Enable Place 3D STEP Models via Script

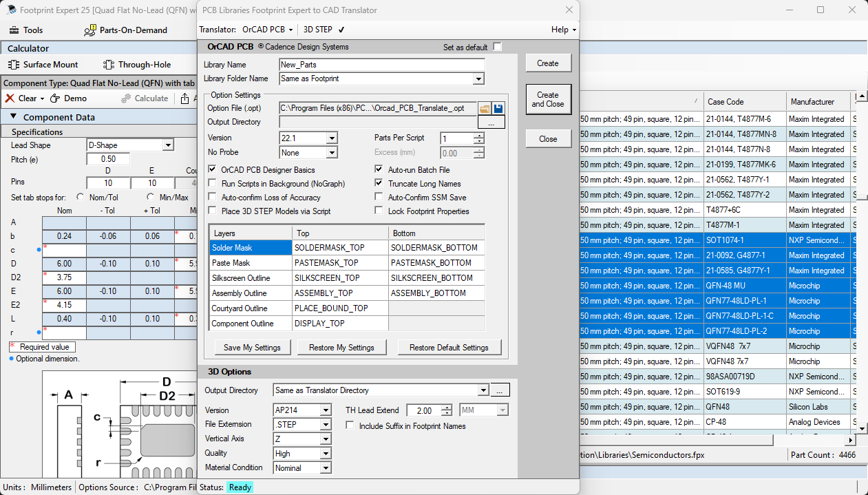pos(212,211)
